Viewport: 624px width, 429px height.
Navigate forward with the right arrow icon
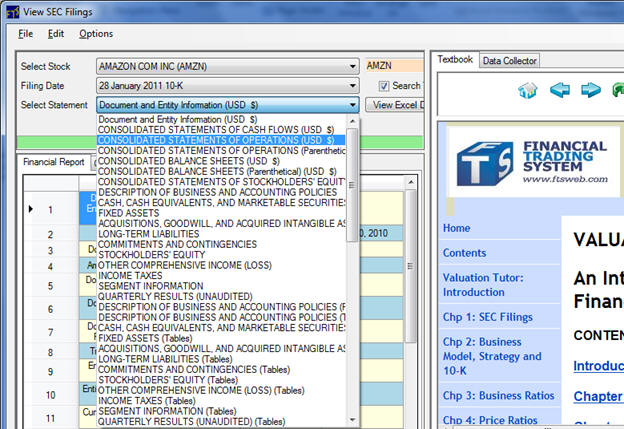click(x=591, y=90)
